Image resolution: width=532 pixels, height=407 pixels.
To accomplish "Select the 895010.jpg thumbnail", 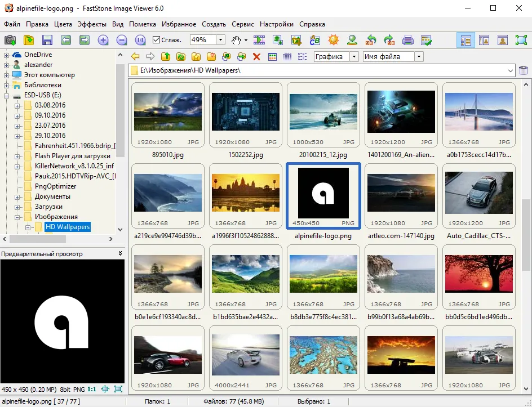I will (168, 115).
